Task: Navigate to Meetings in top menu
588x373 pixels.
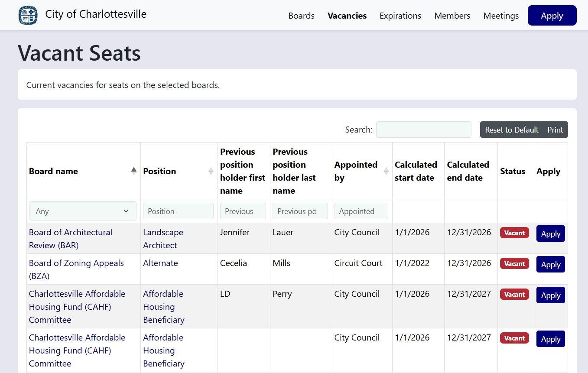Action: [501, 16]
